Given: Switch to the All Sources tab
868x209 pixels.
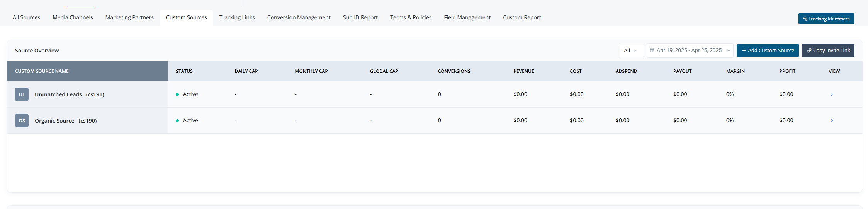Looking at the screenshot, I should tap(26, 17).
